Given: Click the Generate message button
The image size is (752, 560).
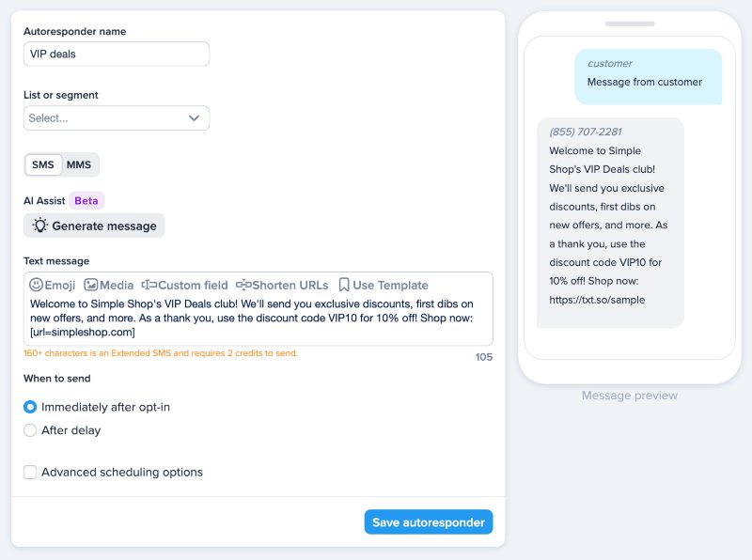Looking at the screenshot, I should click(94, 226).
